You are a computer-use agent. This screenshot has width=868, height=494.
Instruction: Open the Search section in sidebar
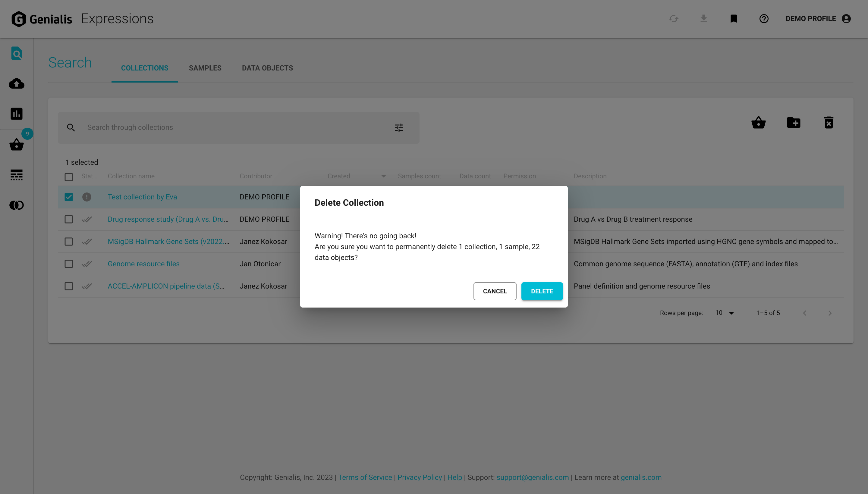(16, 53)
